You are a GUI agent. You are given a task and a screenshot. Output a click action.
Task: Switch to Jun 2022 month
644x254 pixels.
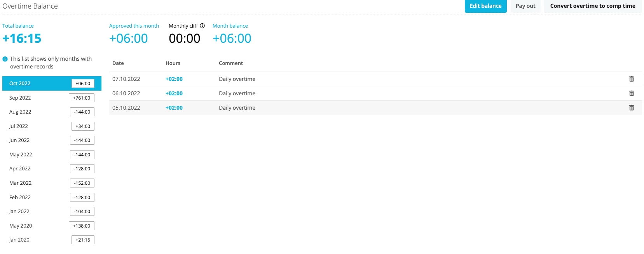pyautogui.click(x=52, y=140)
